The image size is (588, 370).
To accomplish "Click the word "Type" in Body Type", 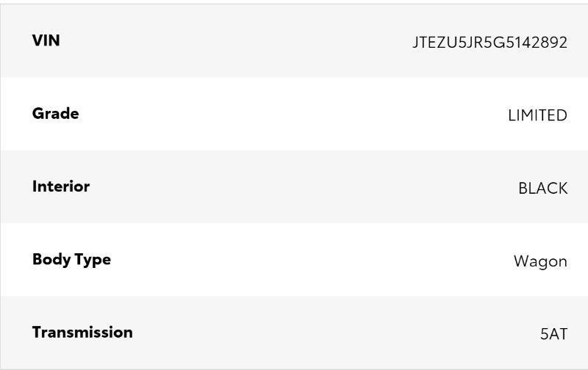I will (92, 260).
